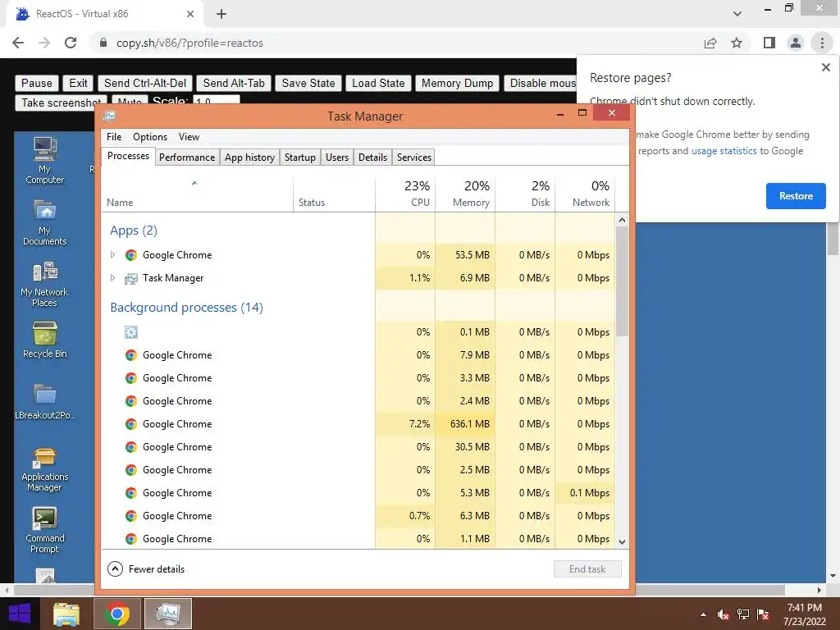Click the End task button
Screen dimensions: 840x630
[x=587, y=569]
